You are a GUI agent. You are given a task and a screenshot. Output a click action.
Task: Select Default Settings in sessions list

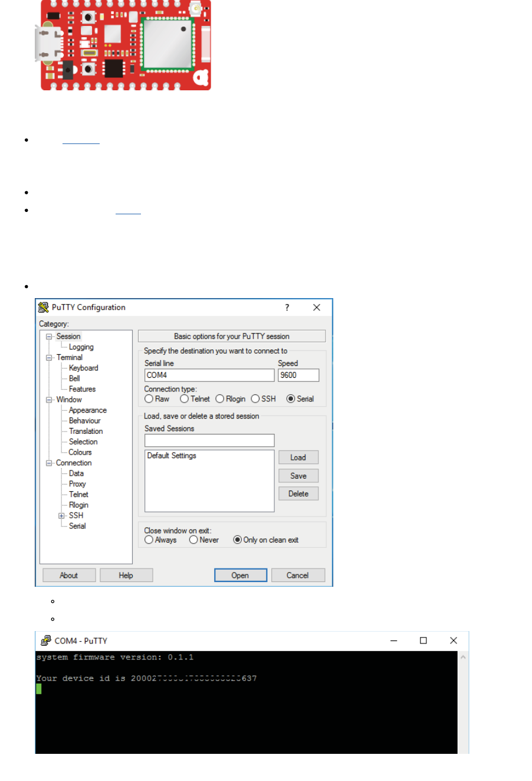[172, 456]
